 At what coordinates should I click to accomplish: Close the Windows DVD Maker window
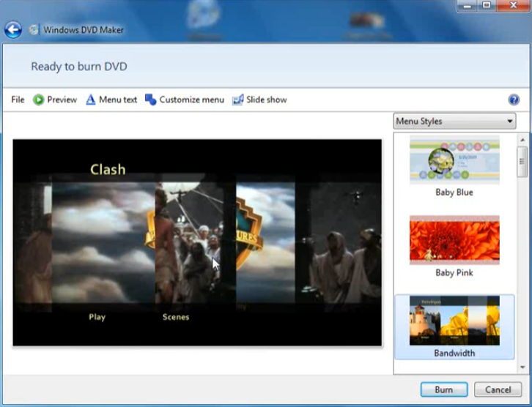(513, 5)
